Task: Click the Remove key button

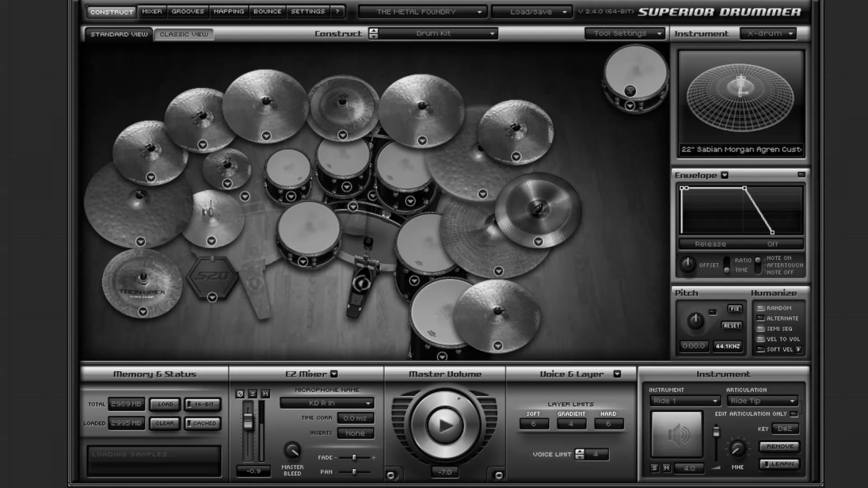Action: 779,446
